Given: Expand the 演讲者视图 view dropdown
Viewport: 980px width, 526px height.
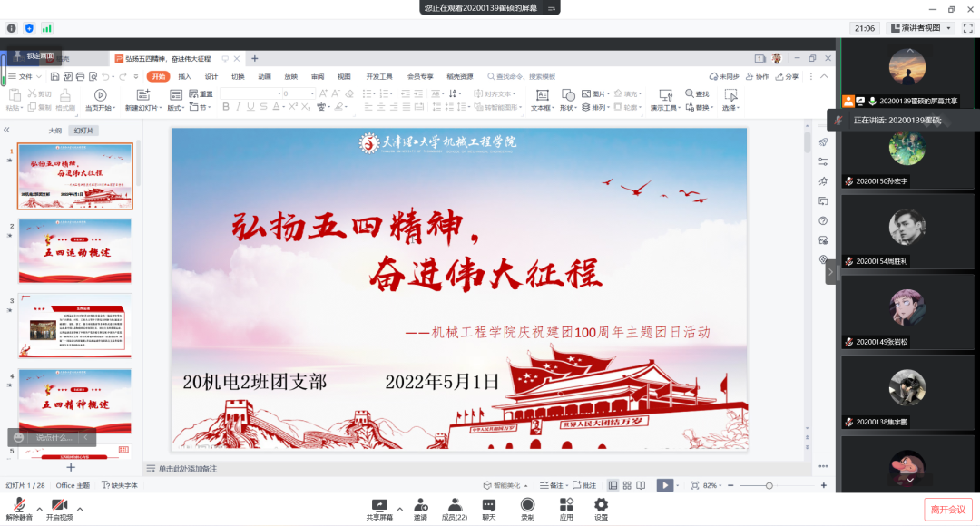Looking at the screenshot, I should pos(948,28).
